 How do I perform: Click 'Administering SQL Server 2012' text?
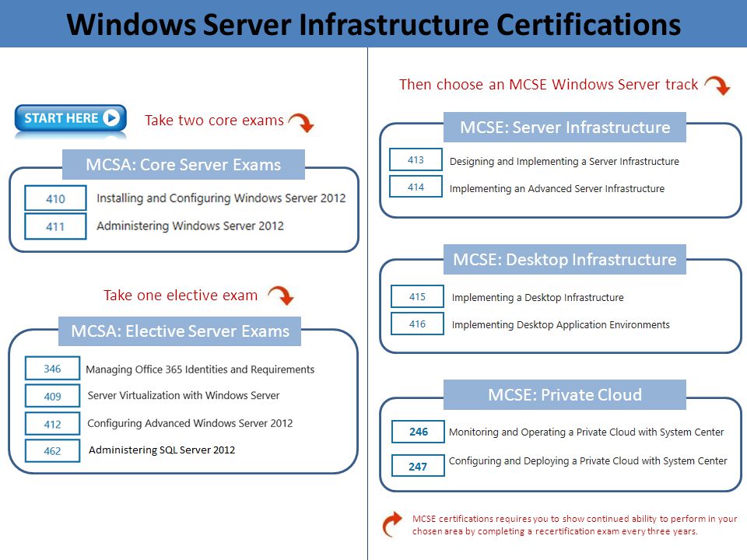click(162, 450)
